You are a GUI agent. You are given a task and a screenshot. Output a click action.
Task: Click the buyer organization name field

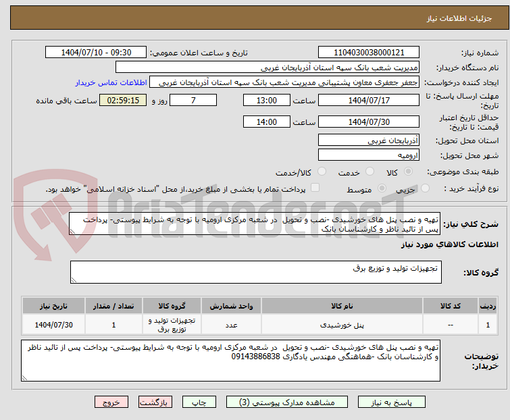tap(267, 68)
